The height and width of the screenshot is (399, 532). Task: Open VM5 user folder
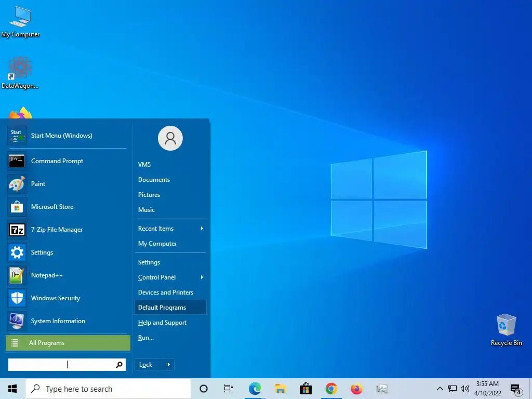point(170,165)
